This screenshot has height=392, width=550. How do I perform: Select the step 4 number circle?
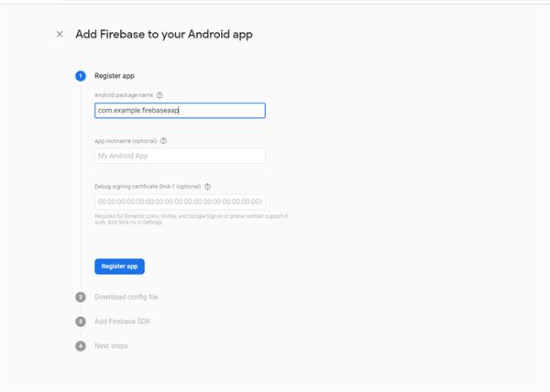[x=81, y=346]
